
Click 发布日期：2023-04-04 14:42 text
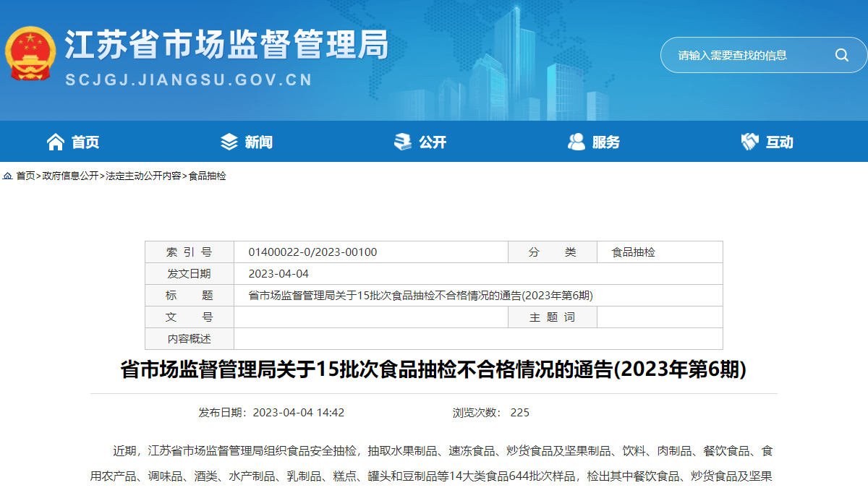click(x=271, y=413)
